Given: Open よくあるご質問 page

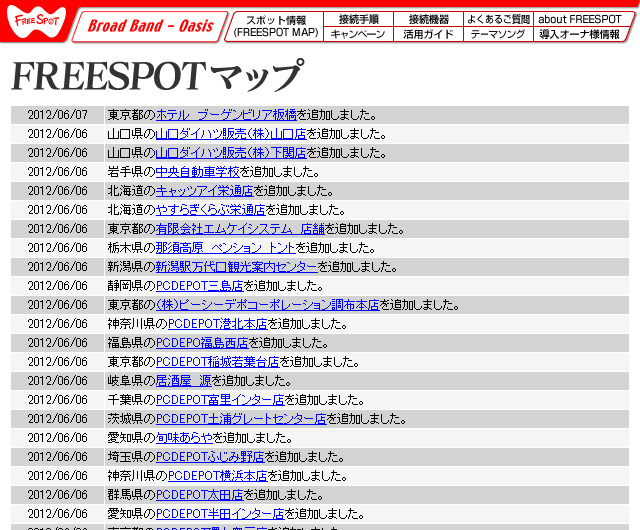Looking at the screenshot, I should coord(498,20).
